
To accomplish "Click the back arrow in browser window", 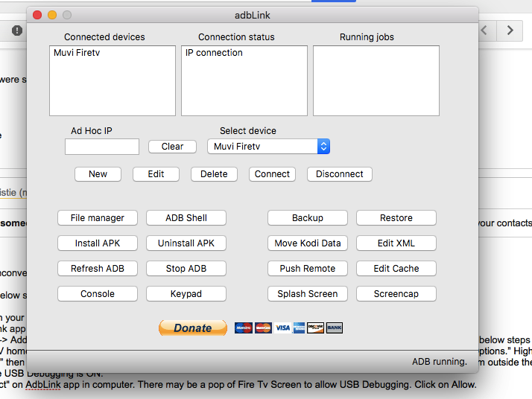I will tap(484, 31).
